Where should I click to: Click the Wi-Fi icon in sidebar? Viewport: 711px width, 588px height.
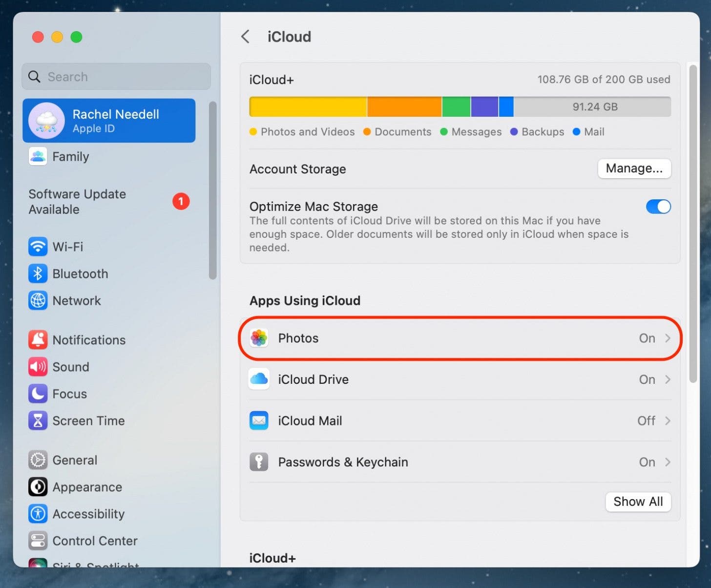38,247
